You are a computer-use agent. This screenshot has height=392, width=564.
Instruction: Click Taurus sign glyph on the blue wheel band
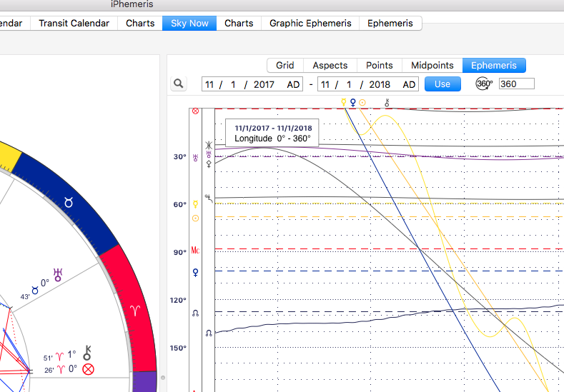coord(69,203)
